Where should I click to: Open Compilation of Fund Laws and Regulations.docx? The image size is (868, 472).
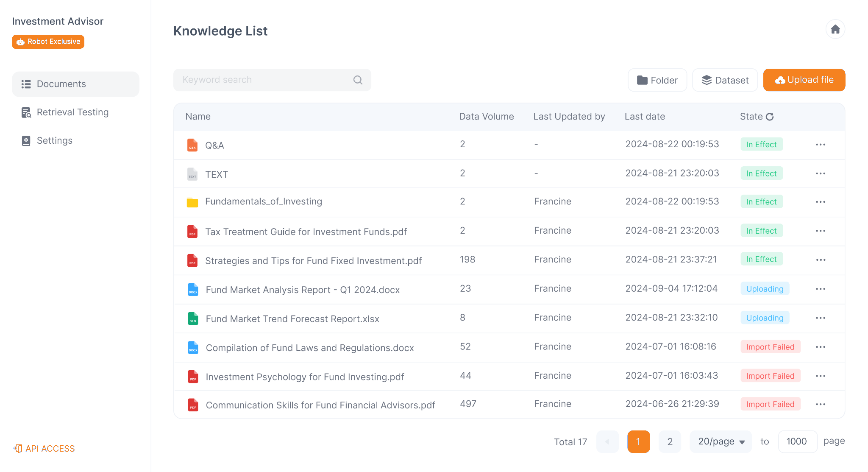click(310, 348)
